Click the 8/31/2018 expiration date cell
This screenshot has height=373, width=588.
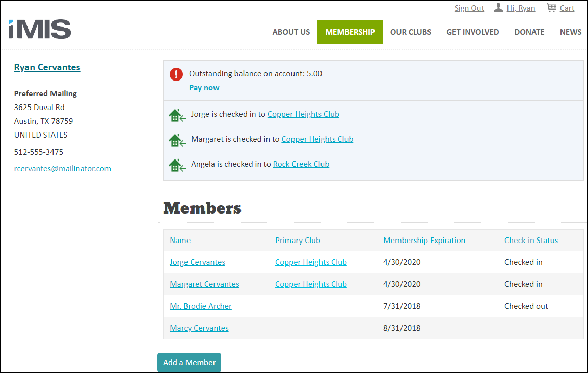(x=402, y=328)
